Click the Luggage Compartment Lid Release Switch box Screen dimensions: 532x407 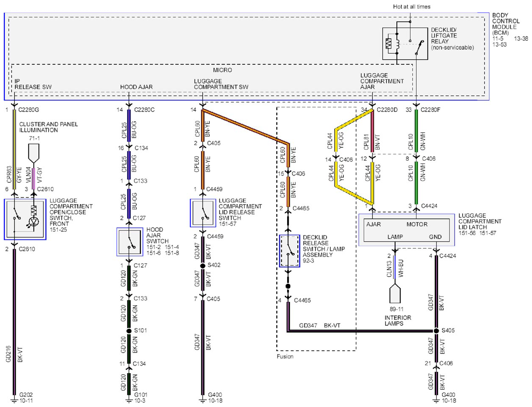203,213
